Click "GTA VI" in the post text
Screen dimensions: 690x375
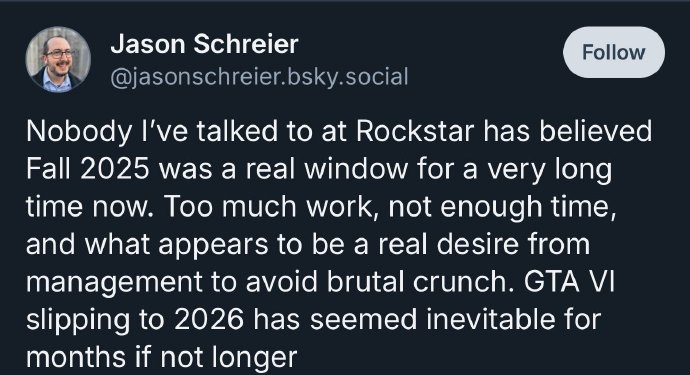click(569, 282)
